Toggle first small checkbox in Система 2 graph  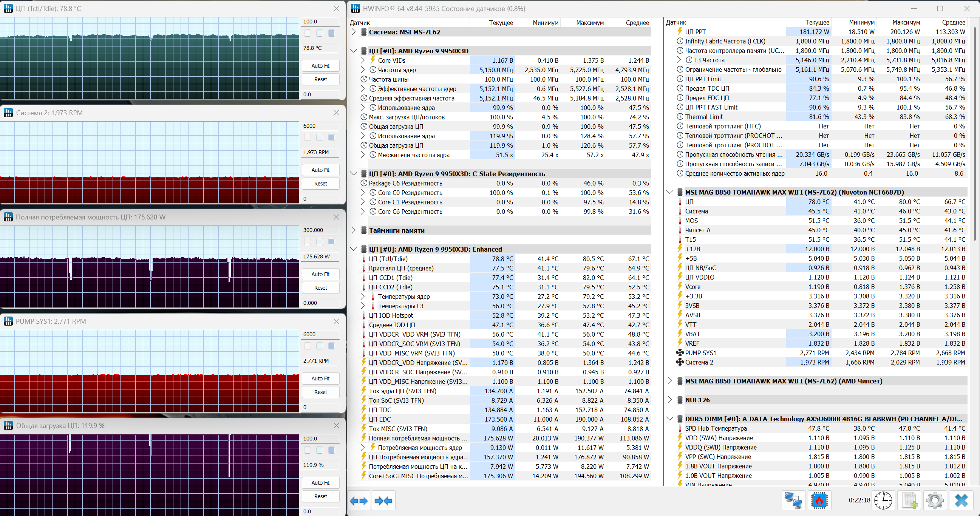point(308,137)
